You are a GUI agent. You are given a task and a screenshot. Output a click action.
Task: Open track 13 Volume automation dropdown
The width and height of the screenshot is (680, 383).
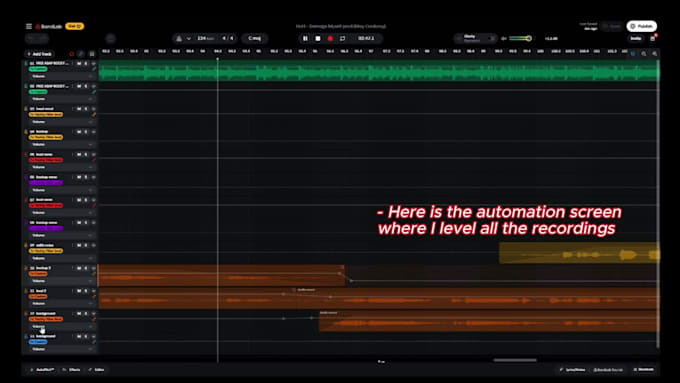62,349
